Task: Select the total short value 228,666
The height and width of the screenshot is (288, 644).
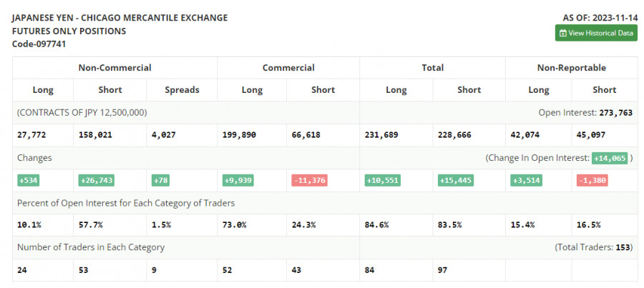Action: [x=454, y=134]
